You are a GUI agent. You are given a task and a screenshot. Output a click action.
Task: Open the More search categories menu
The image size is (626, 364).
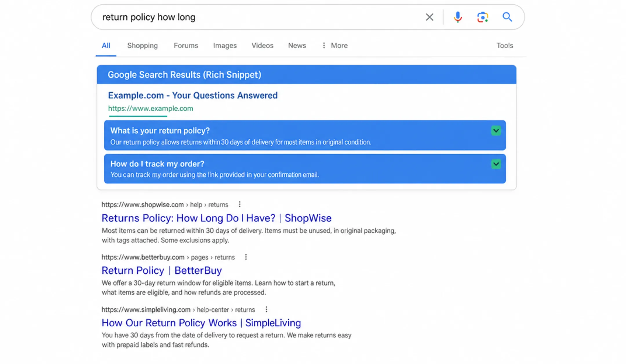(x=335, y=45)
